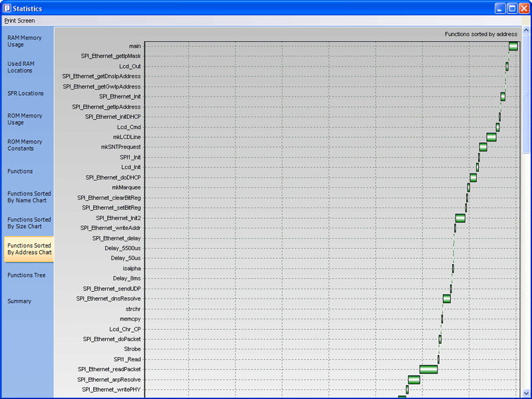Image resolution: width=532 pixels, height=399 pixels.
Task: Click the Strobe label
Action: (x=132, y=349)
